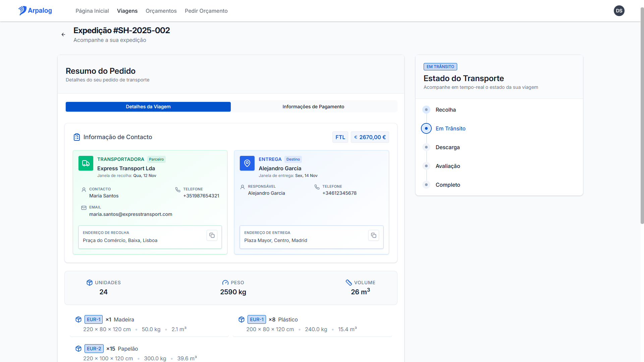Viewport: 644px width, 362px height.
Task: Copy the pickup address in Lisboa
Action: 212,236
